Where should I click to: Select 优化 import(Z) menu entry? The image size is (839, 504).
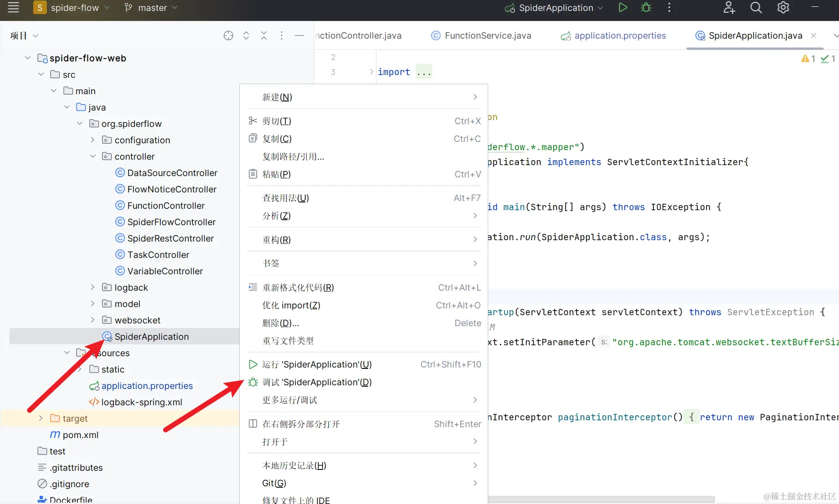pyautogui.click(x=364, y=305)
